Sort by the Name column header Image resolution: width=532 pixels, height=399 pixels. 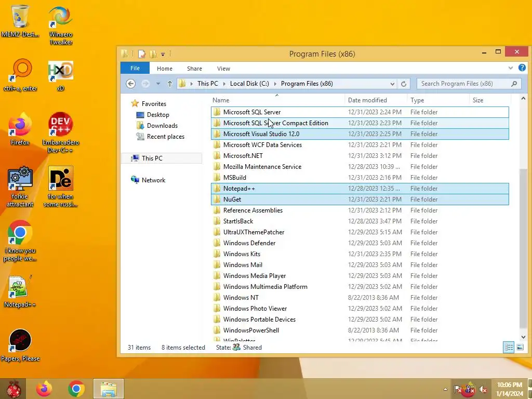point(277,100)
